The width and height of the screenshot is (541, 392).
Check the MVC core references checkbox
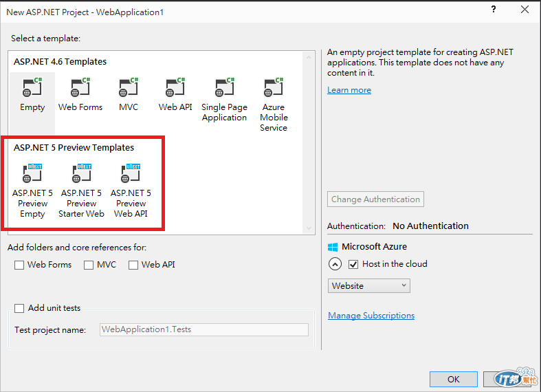click(89, 265)
